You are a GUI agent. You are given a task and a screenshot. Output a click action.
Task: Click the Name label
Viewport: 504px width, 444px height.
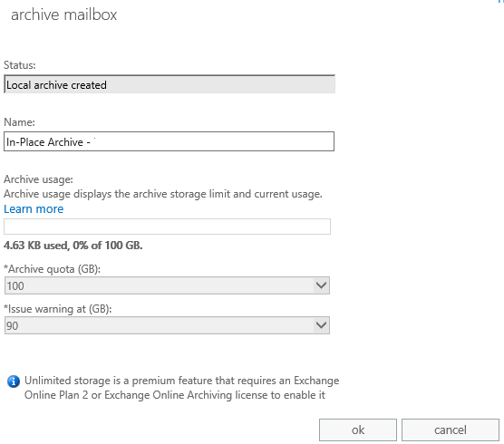click(x=19, y=122)
